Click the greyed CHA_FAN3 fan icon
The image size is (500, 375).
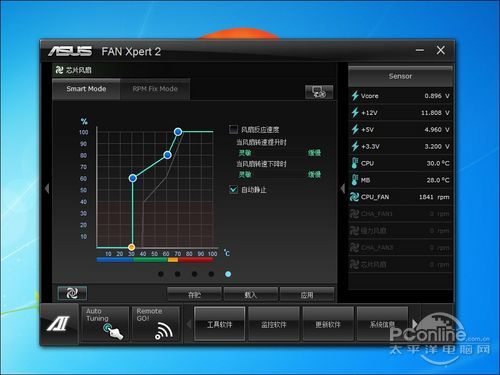point(354,248)
